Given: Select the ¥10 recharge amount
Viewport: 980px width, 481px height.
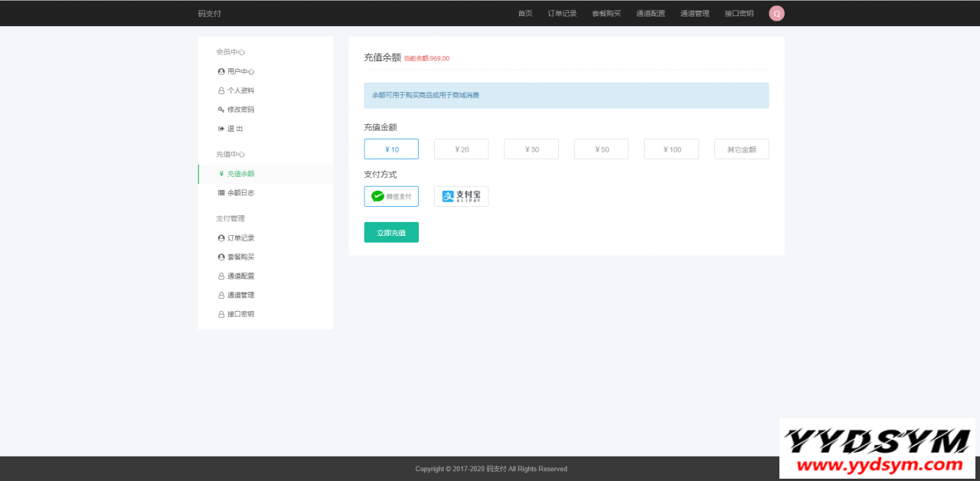Looking at the screenshot, I should [391, 149].
